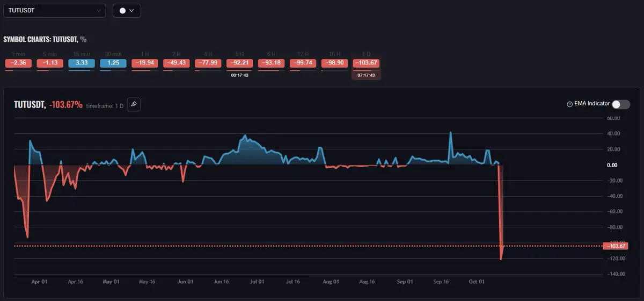Viewport: 644px width, 301px height.
Task: Expand the white circle color dropdown
Action: click(127, 10)
